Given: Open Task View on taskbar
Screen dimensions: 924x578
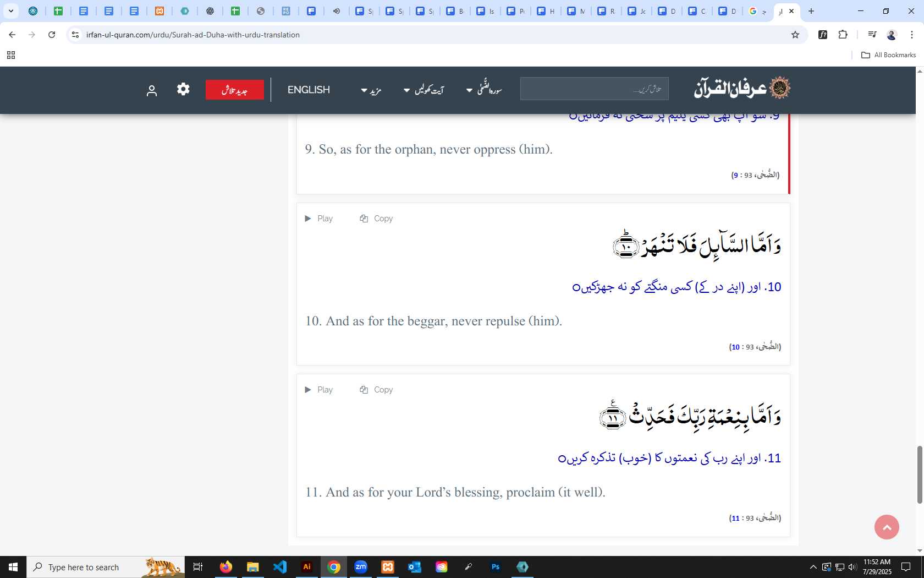Looking at the screenshot, I should tap(198, 567).
